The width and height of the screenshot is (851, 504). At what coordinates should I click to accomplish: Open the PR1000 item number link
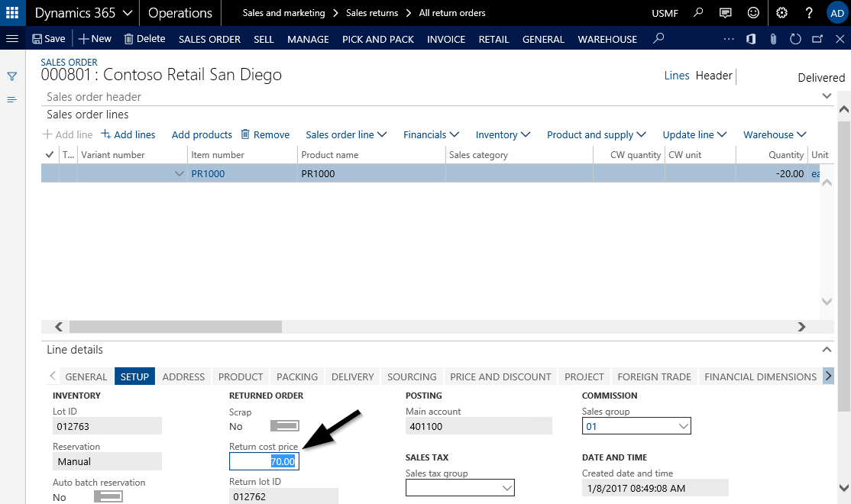click(208, 173)
